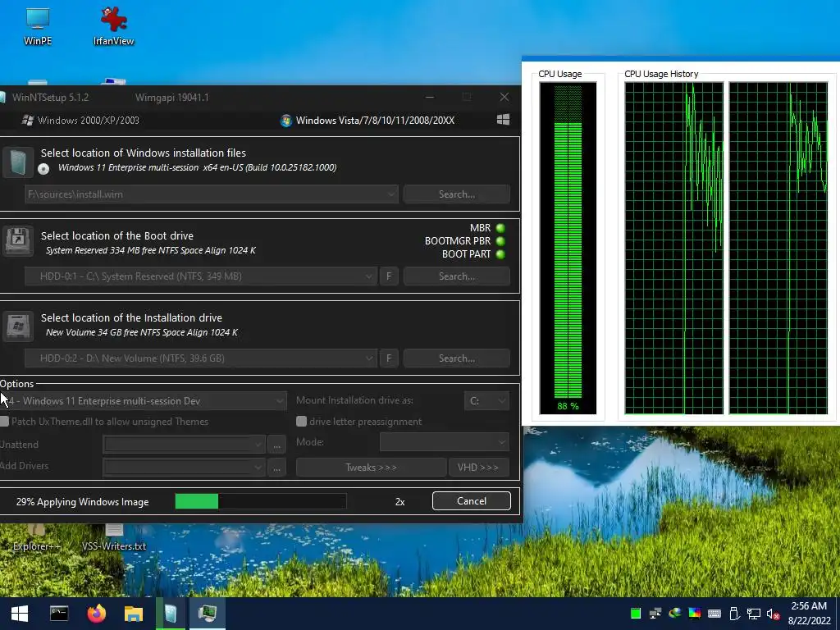Click the Boot drive floppy icon
Viewport: 840px width, 630px height.
pyautogui.click(x=18, y=240)
